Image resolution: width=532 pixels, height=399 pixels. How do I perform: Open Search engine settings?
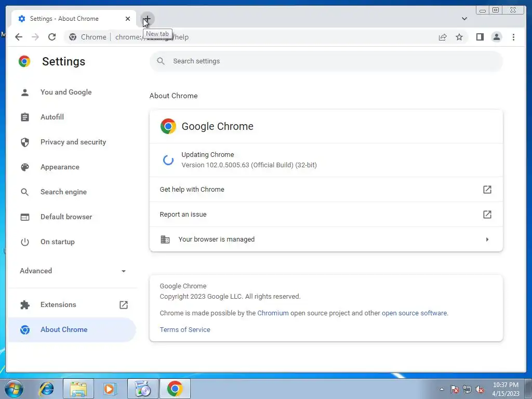point(72,192)
